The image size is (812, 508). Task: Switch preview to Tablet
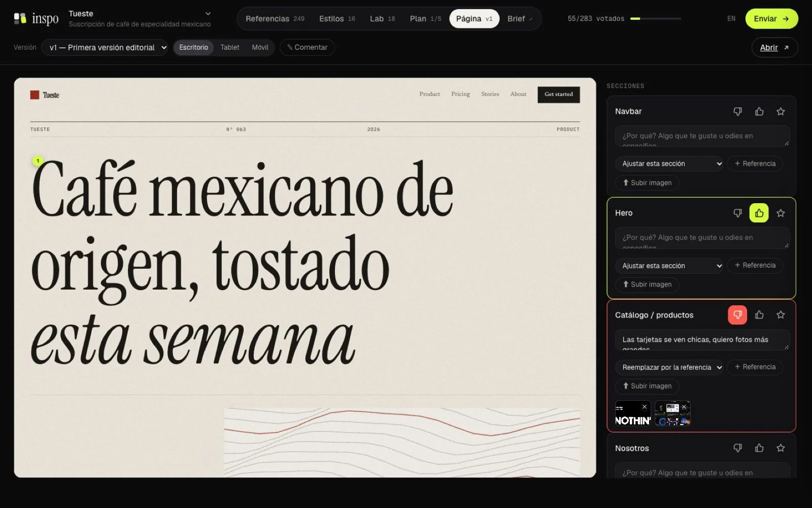230,47
